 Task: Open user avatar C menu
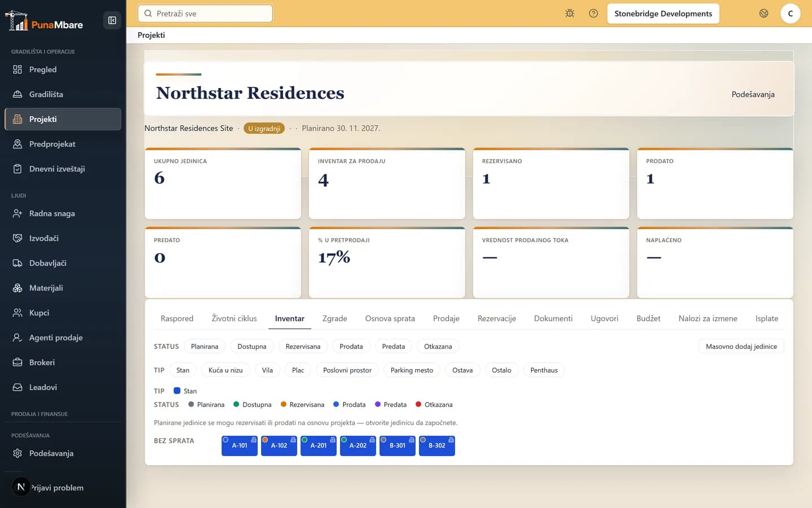tap(790, 14)
